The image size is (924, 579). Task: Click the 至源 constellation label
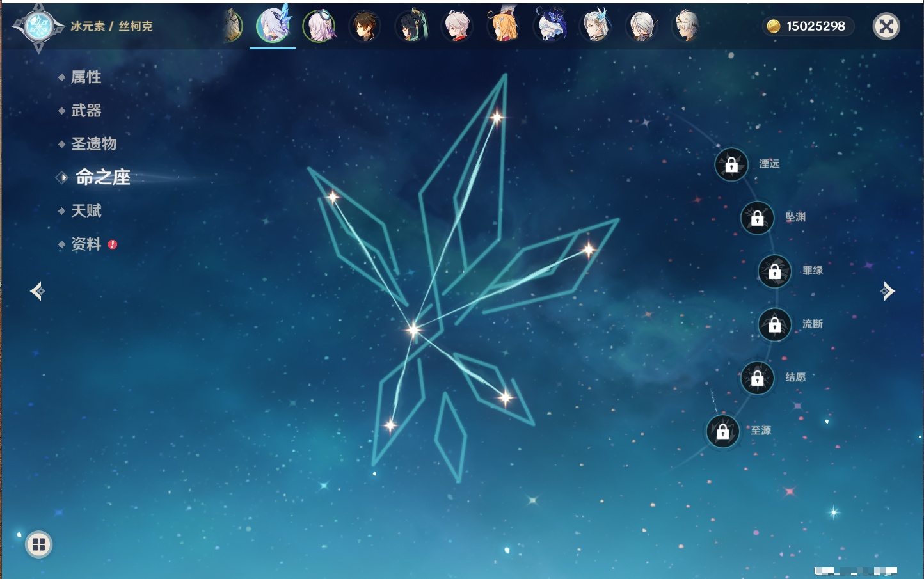coord(761,431)
